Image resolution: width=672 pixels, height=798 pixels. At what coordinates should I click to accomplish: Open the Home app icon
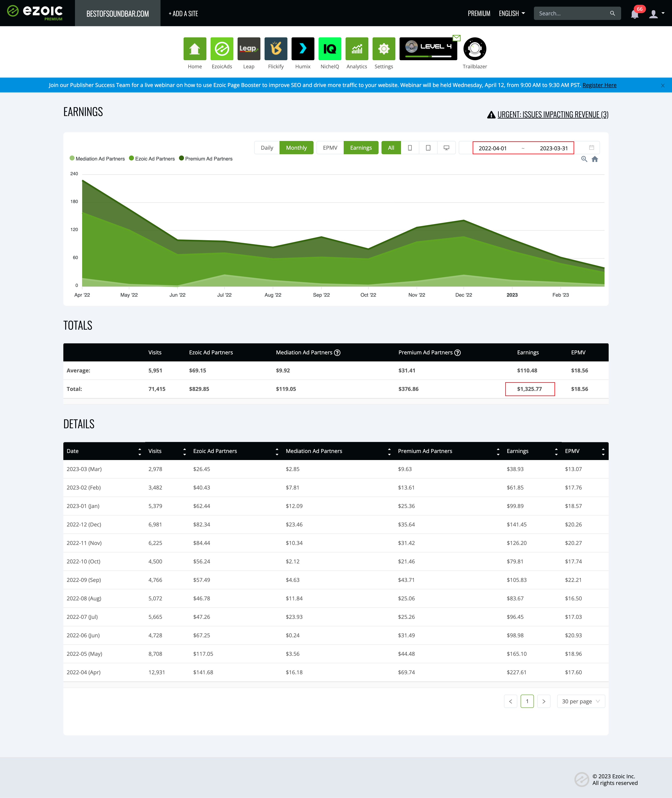pos(195,49)
